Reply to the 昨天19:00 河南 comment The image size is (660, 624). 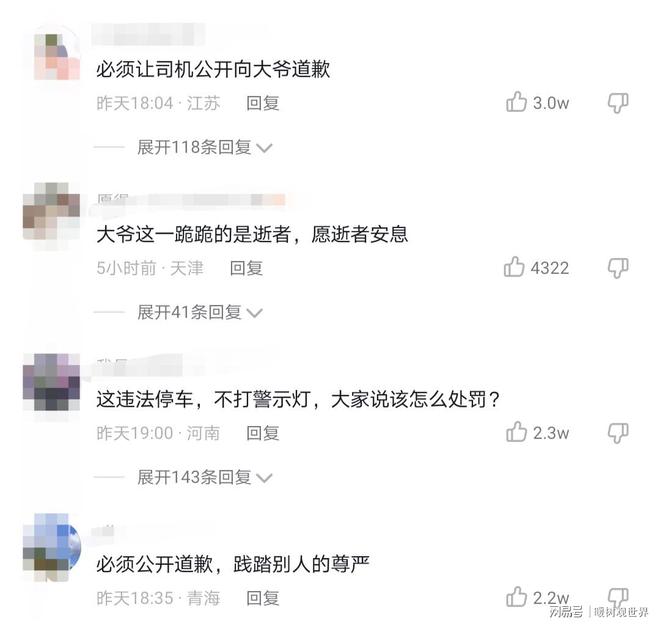pyautogui.click(x=263, y=433)
